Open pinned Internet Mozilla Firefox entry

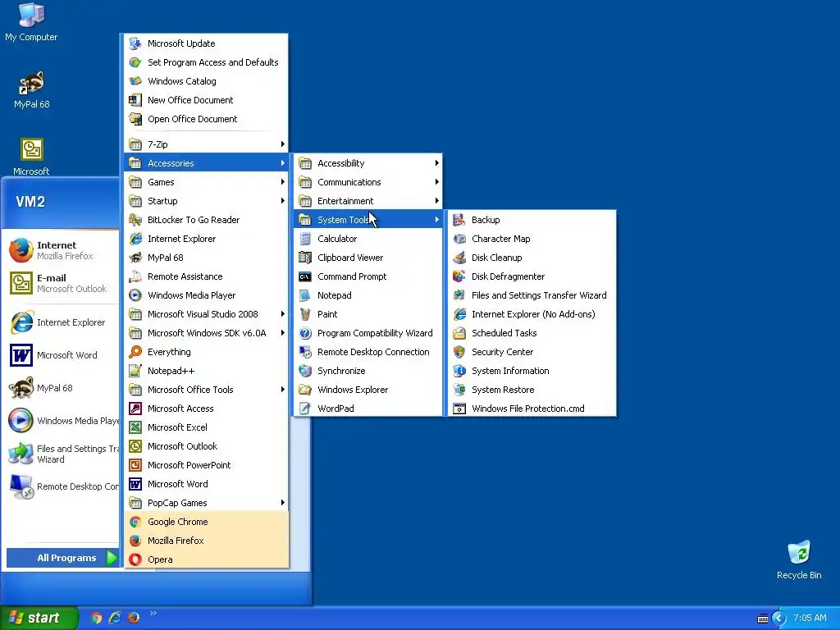(61, 250)
